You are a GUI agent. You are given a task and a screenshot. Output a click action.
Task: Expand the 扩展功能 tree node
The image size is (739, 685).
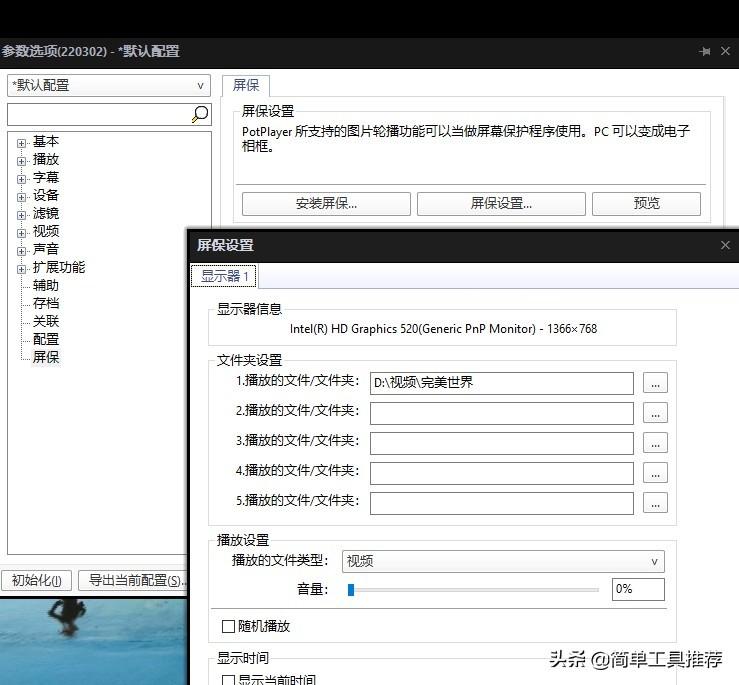(x=21, y=269)
